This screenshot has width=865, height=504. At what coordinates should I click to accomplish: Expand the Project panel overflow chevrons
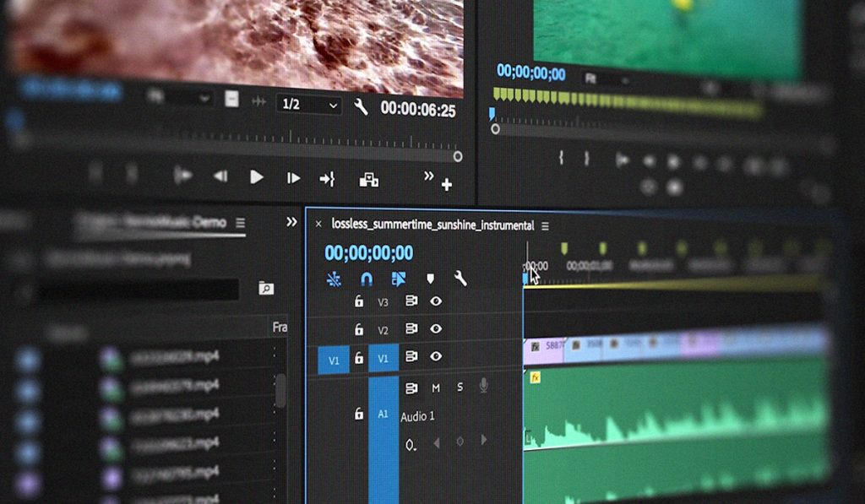click(x=291, y=222)
